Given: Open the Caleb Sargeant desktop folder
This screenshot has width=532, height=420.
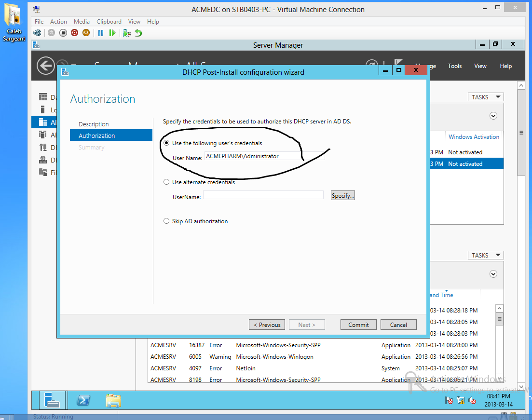Looking at the screenshot, I should pos(14,22).
